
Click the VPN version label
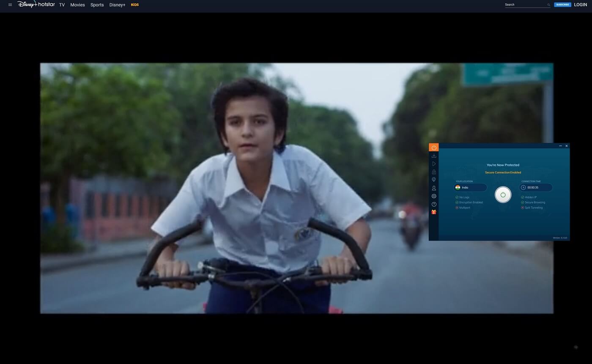coord(560,238)
